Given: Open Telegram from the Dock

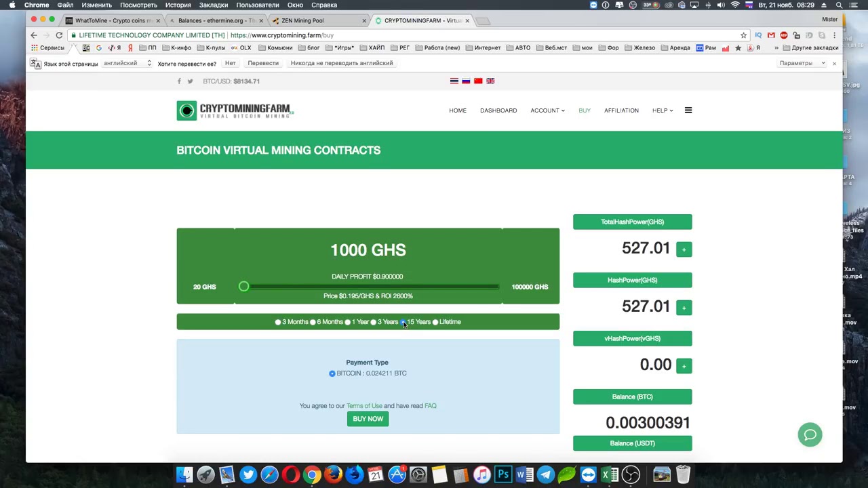Looking at the screenshot, I should point(545,474).
